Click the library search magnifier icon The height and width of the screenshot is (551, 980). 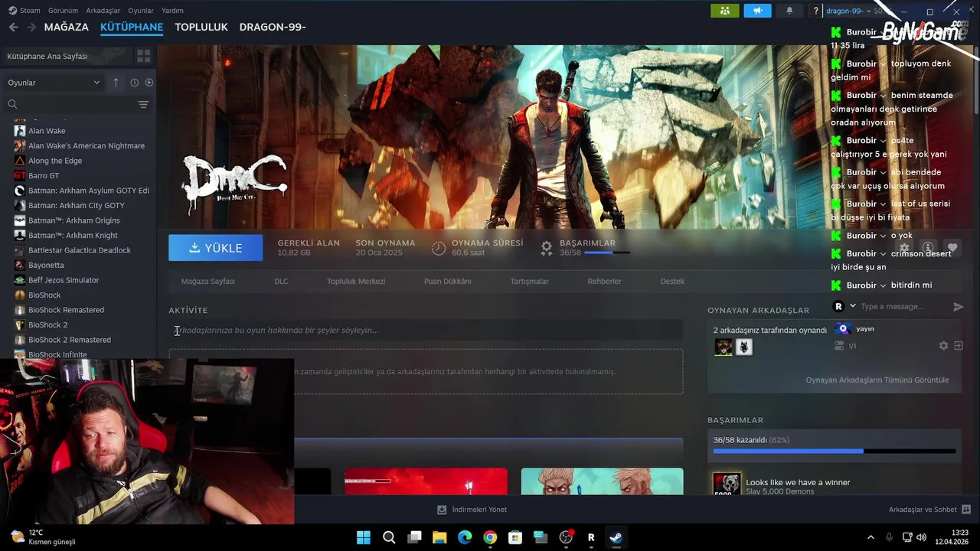[12, 104]
